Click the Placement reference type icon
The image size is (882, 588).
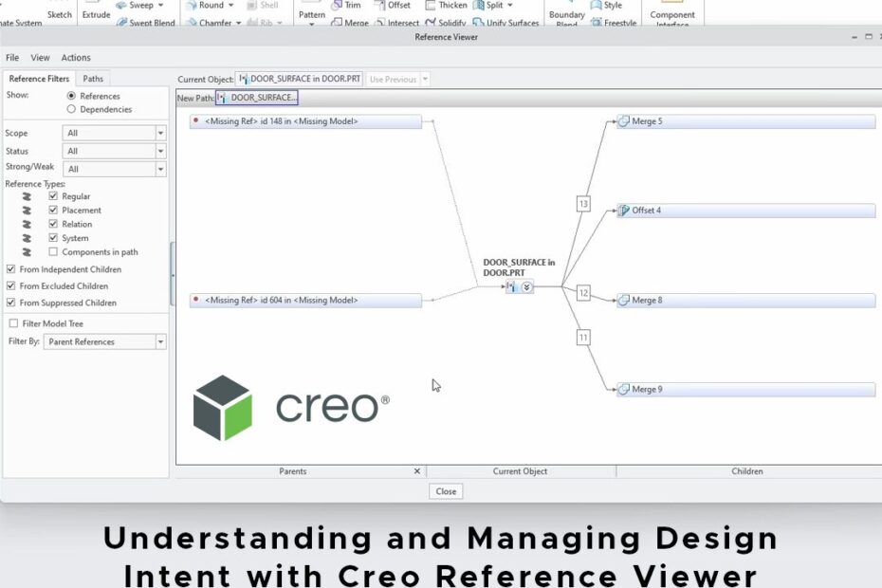pos(27,211)
